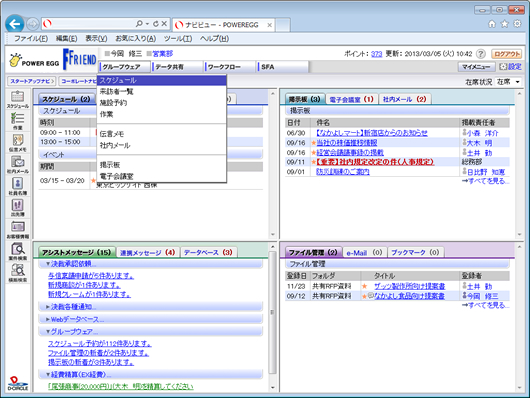Switch to ブックマーク (0) tab
This screenshot has height=398, width=530.
coord(415,253)
